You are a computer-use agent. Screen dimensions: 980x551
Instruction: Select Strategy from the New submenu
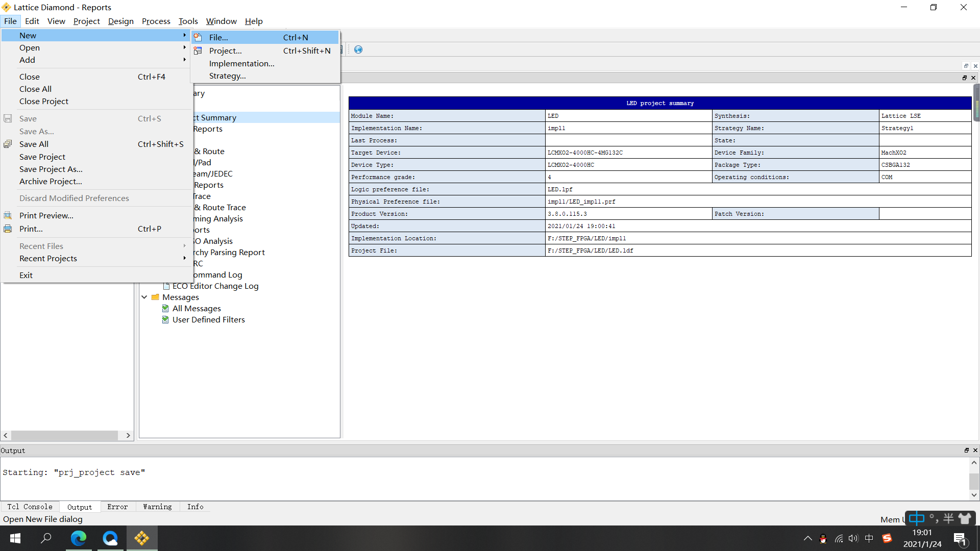tap(227, 76)
